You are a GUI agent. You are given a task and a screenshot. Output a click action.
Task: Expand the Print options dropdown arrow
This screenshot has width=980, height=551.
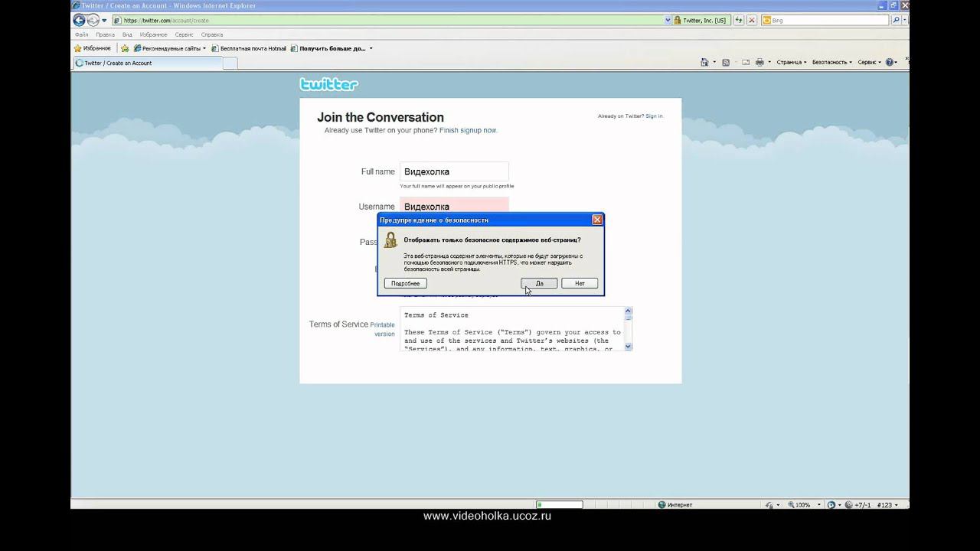(x=769, y=62)
